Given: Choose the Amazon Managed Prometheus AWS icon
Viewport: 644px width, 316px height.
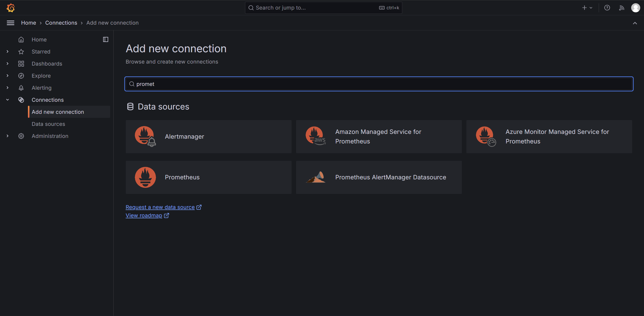Looking at the screenshot, I should pyautogui.click(x=316, y=136).
